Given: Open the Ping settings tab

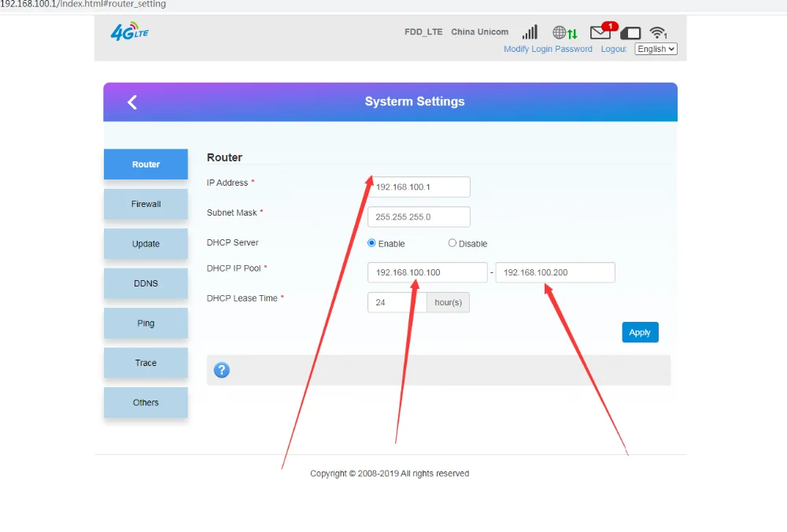Looking at the screenshot, I should (x=146, y=323).
